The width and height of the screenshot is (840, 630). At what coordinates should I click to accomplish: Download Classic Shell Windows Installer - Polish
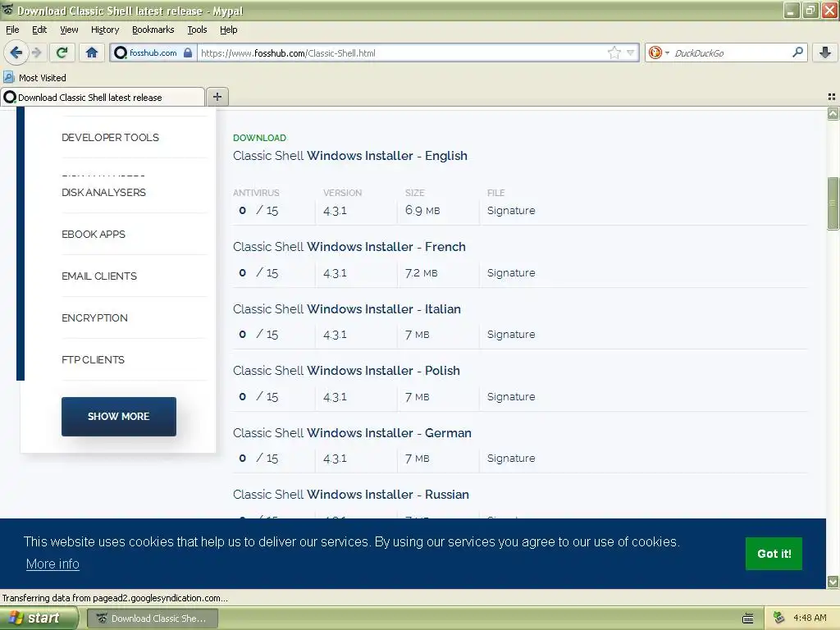coord(346,371)
